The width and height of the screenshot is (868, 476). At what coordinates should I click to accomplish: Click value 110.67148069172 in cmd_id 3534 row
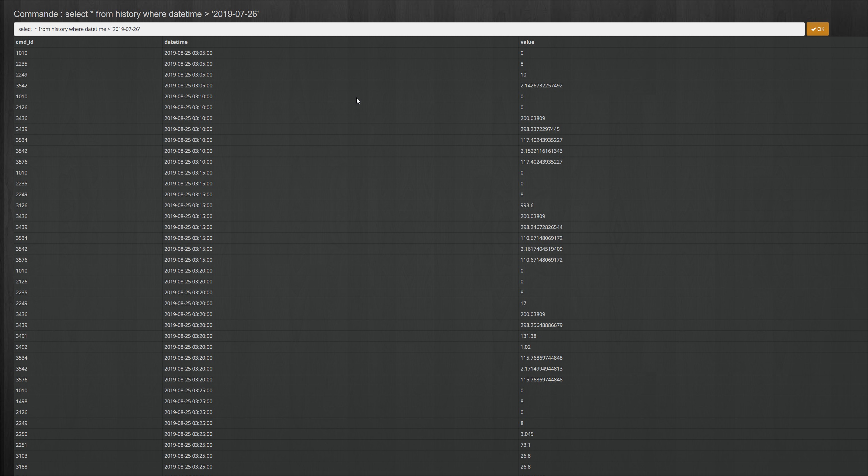[x=541, y=238]
